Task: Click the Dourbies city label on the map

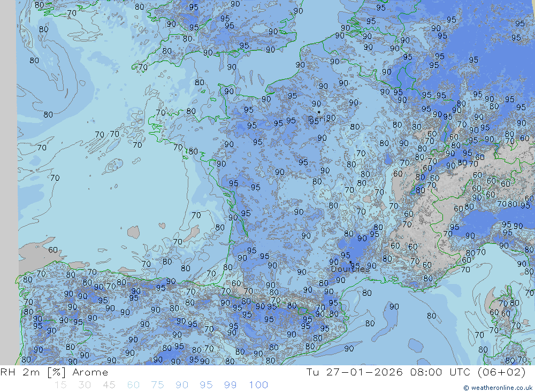Action: (x=350, y=269)
